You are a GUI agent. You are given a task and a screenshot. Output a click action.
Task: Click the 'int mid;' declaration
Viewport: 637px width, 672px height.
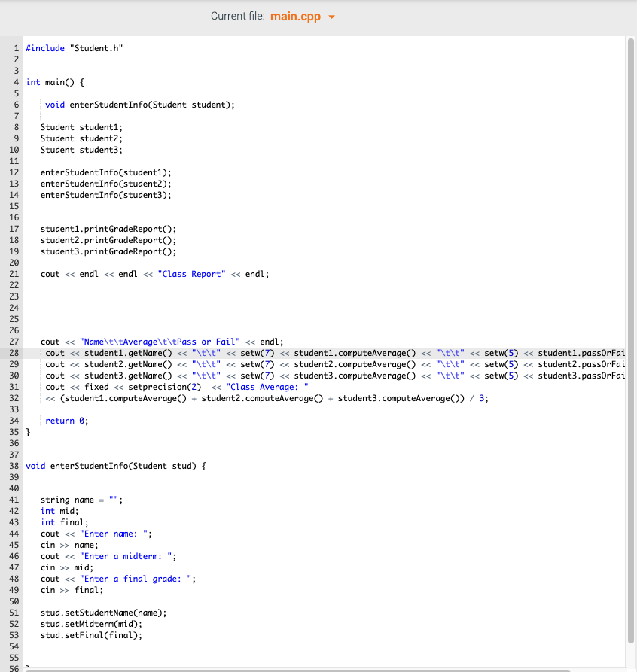point(59,511)
